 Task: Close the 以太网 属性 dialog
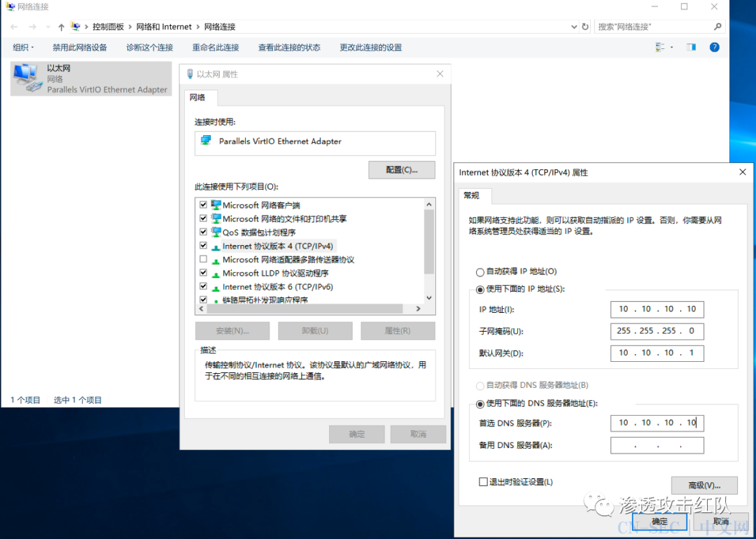tap(440, 73)
